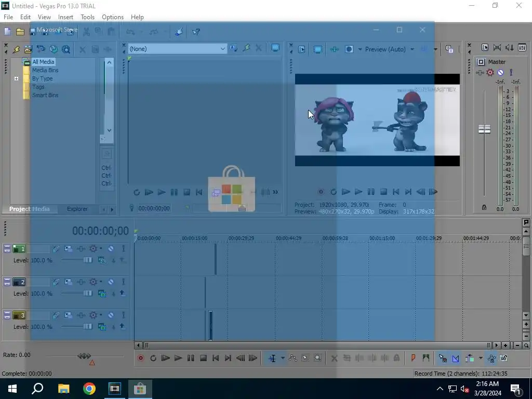Solo video track 1
The width and height of the screenshot is (532, 399).
[124, 249]
